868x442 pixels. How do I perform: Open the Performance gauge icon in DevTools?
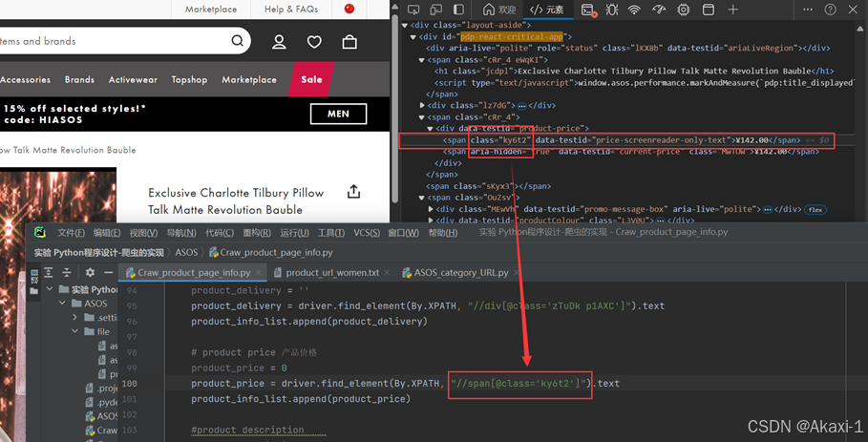click(659, 10)
